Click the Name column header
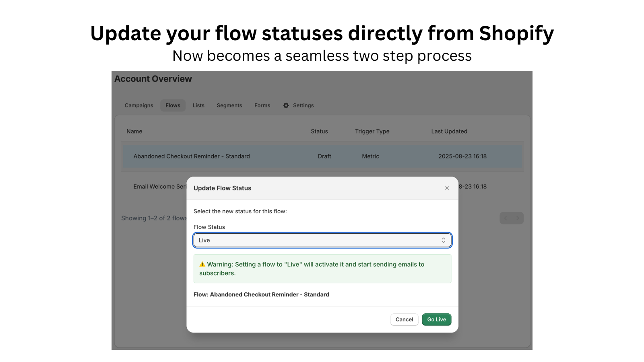The image size is (644, 362). [134, 132]
